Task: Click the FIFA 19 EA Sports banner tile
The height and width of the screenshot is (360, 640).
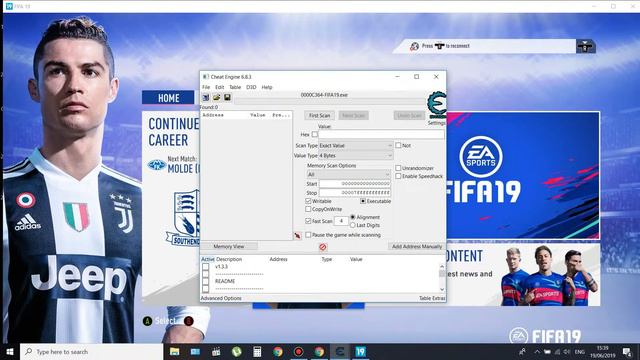Action: pyautogui.click(x=523, y=176)
